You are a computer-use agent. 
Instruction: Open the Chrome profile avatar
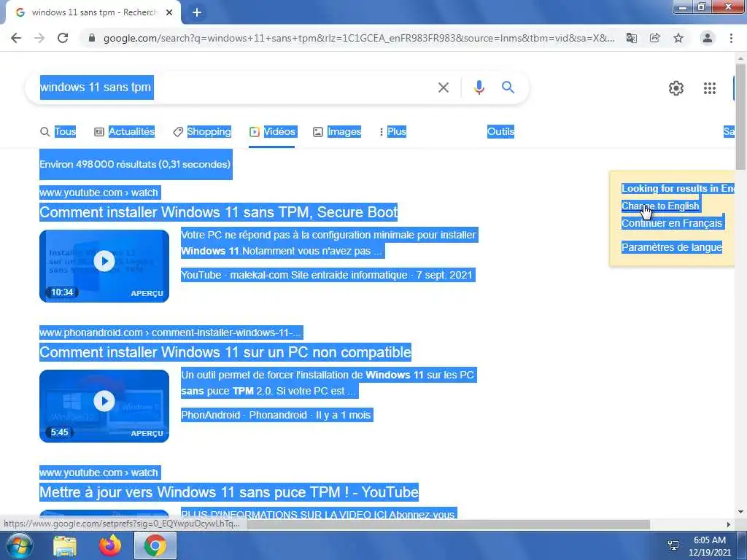tap(708, 38)
